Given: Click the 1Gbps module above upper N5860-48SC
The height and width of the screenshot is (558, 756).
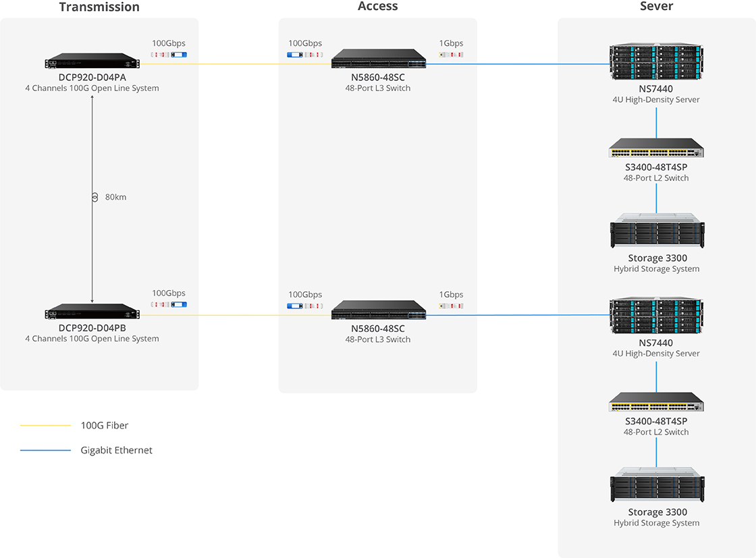Looking at the screenshot, I should pos(451,55).
